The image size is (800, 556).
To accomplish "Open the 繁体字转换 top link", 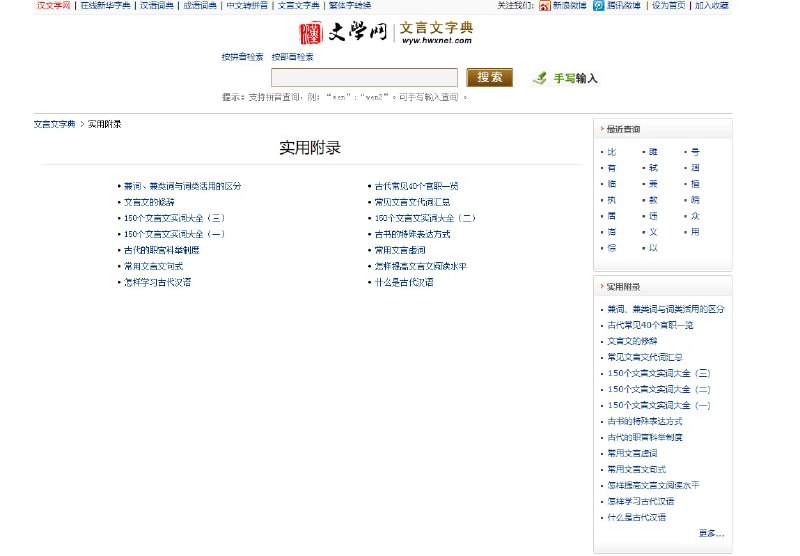I will pos(350,6).
